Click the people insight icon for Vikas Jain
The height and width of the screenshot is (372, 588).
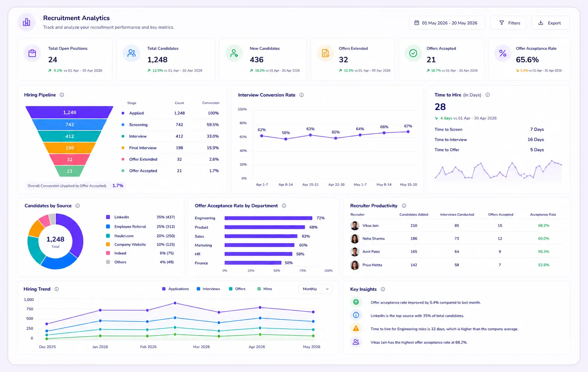click(x=356, y=342)
